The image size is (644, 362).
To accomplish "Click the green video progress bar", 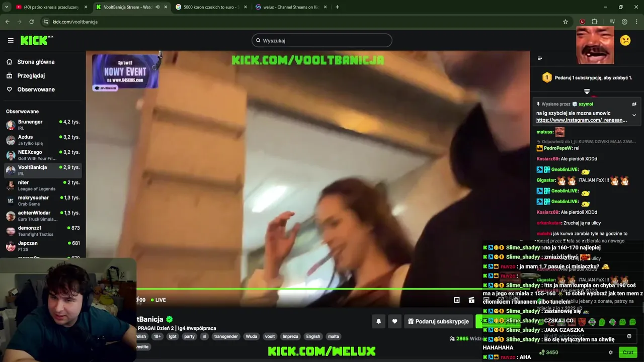I will (x=308, y=289).
